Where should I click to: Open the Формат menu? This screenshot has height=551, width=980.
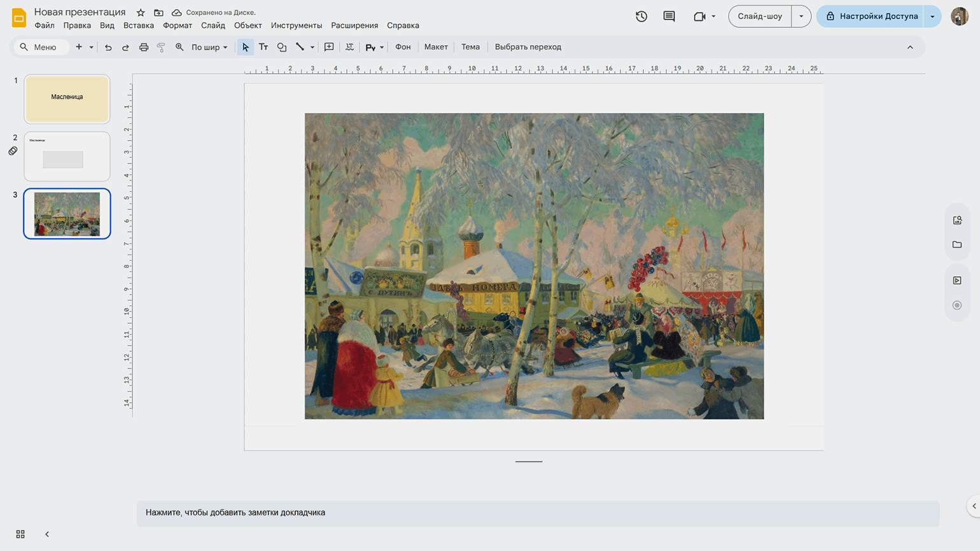tap(177, 25)
